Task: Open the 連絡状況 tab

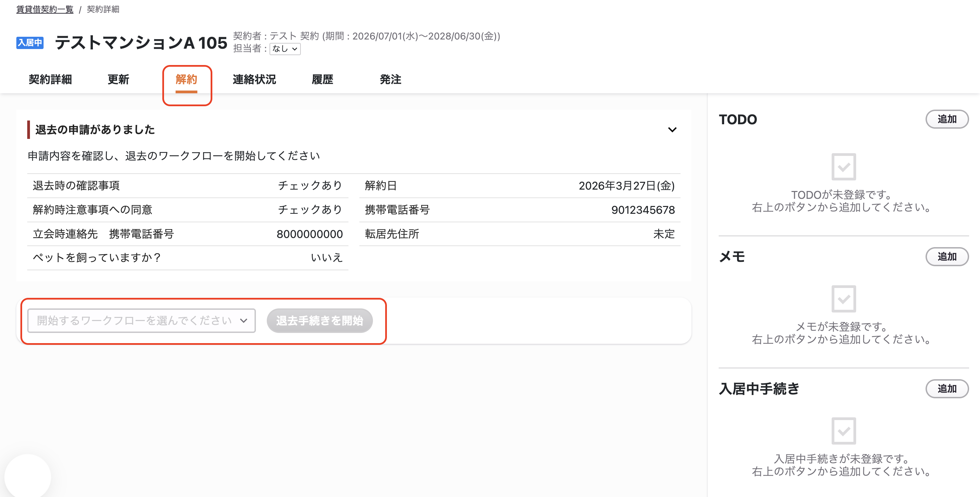Action: [255, 79]
